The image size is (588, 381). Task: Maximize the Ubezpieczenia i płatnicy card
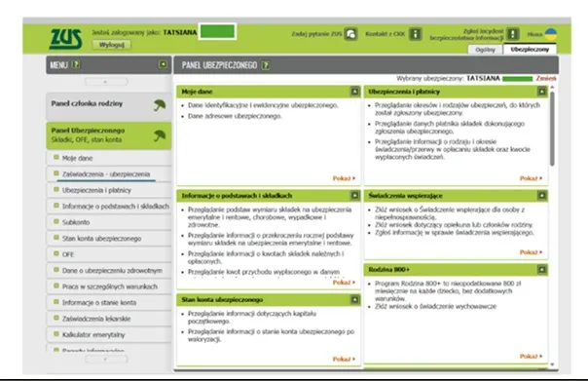pos(542,92)
